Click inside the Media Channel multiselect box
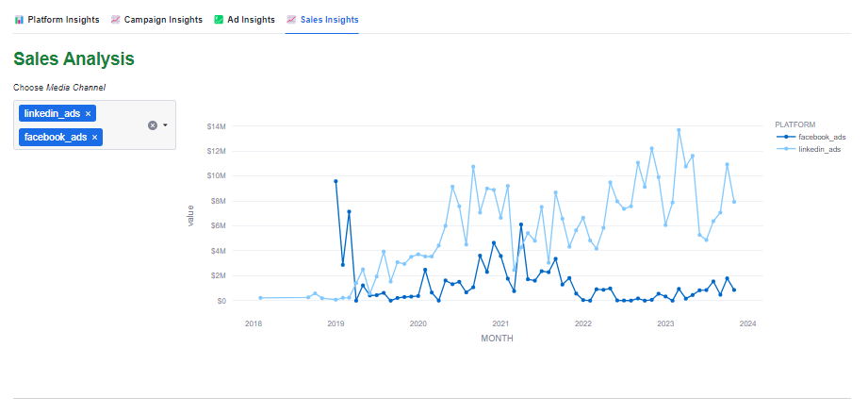This screenshot has width=868, height=414. pos(123,125)
